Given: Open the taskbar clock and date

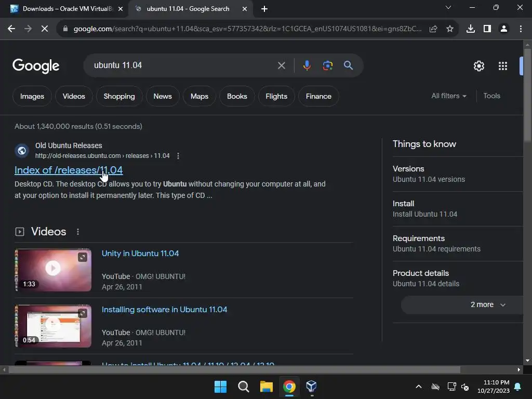Looking at the screenshot, I should pyautogui.click(x=494, y=387).
